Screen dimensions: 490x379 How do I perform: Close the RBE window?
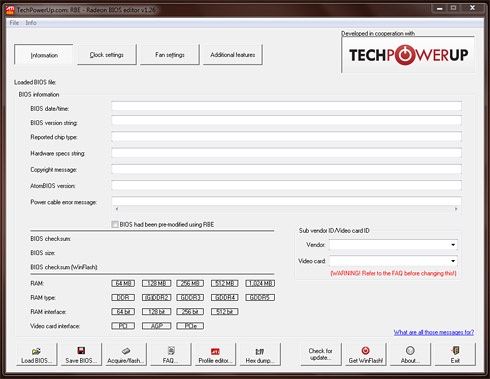pyautogui.click(x=472, y=8)
